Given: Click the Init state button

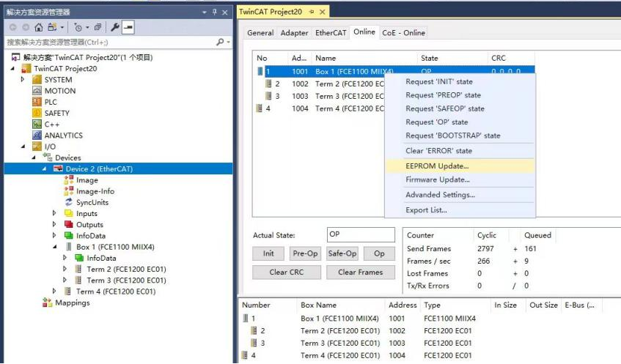Looking at the screenshot, I should coord(268,253).
